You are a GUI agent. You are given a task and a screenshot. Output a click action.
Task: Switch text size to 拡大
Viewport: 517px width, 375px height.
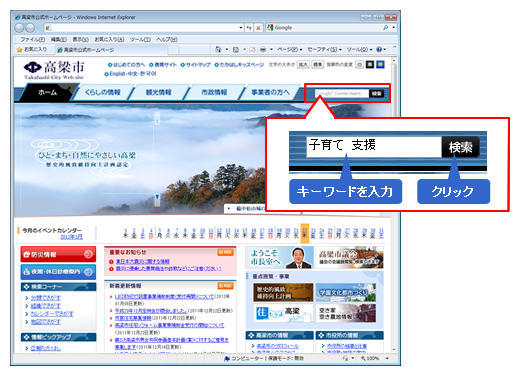tap(303, 65)
